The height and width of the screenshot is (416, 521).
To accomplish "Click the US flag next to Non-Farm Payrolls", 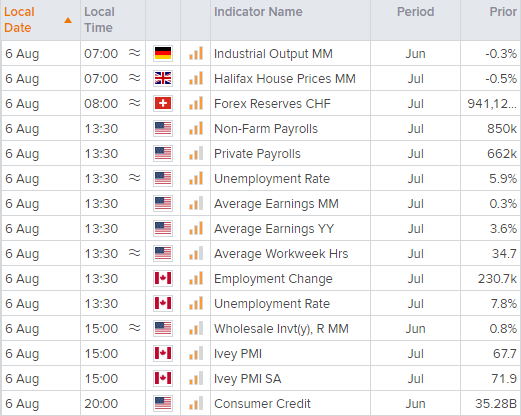I will 163,128.
